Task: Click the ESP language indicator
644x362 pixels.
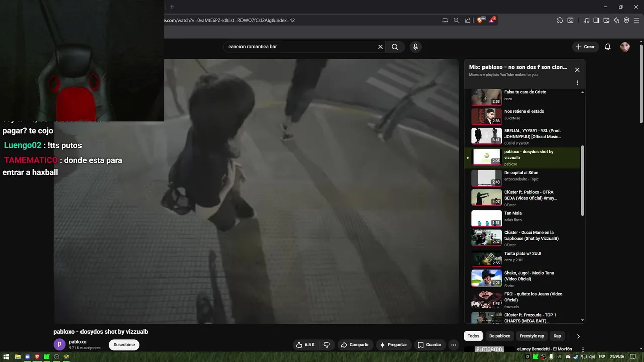Action: (602, 357)
